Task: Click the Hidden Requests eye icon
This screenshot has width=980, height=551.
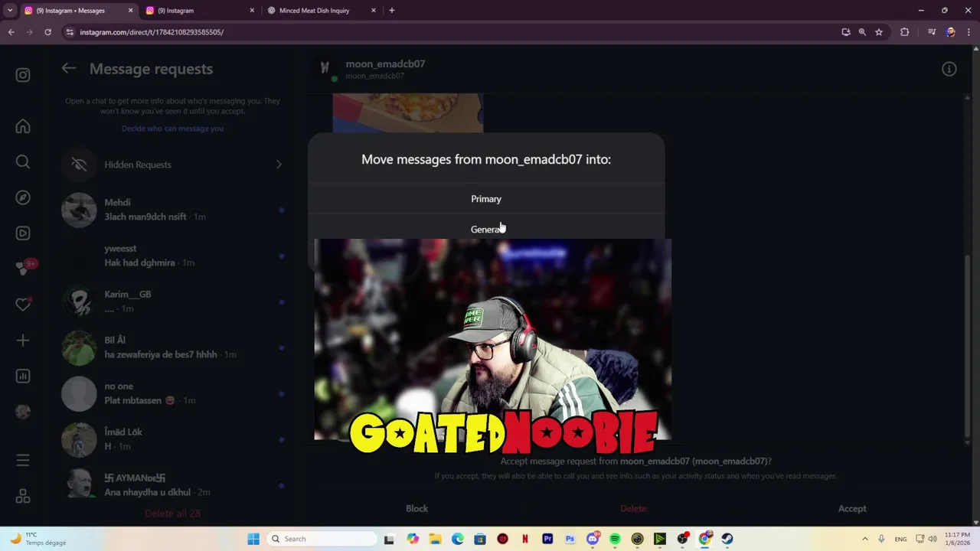Action: coord(79,165)
